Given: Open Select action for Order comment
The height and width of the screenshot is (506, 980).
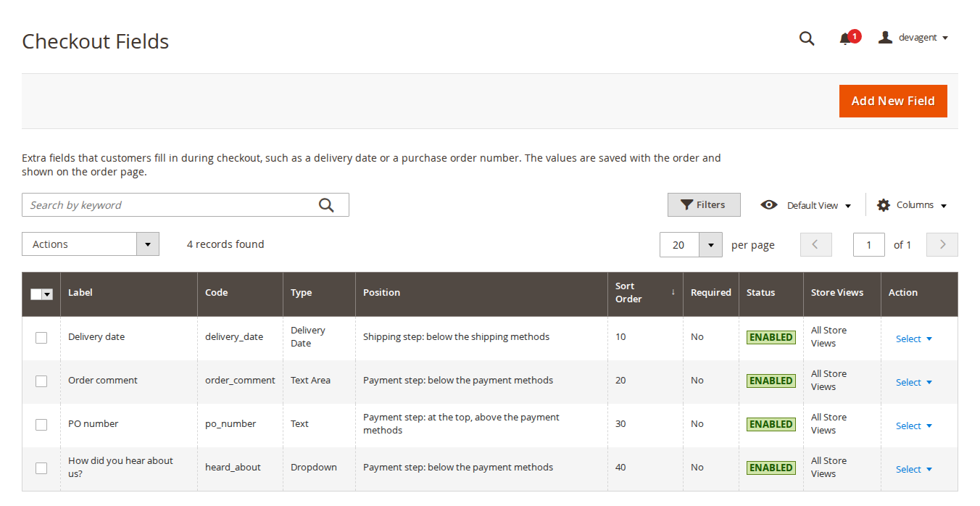Looking at the screenshot, I should [913, 382].
